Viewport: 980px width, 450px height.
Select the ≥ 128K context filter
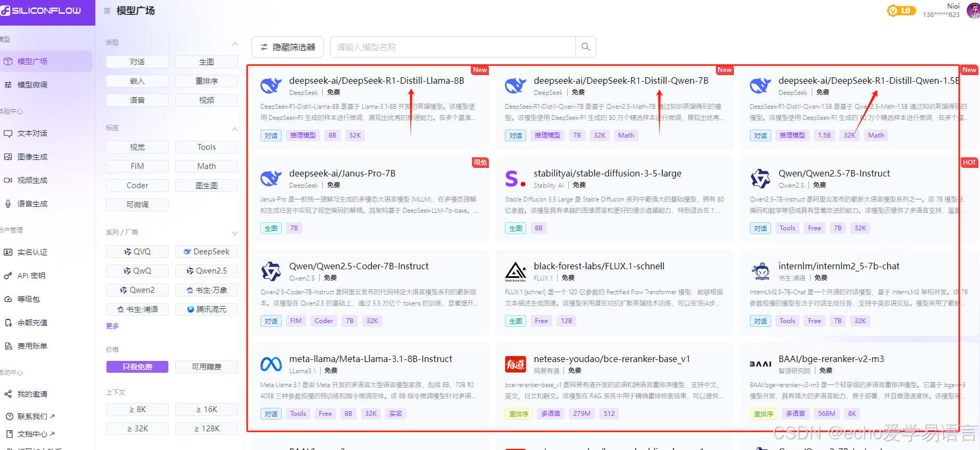click(207, 429)
